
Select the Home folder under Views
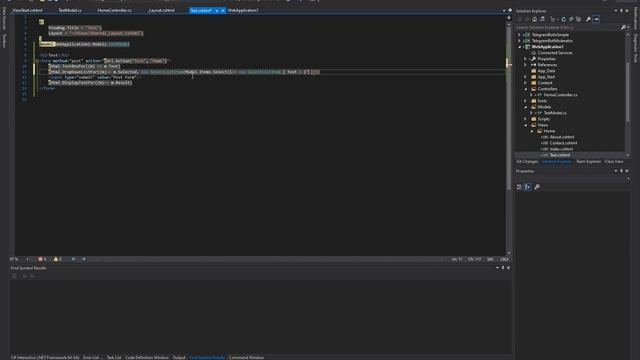coord(549,131)
